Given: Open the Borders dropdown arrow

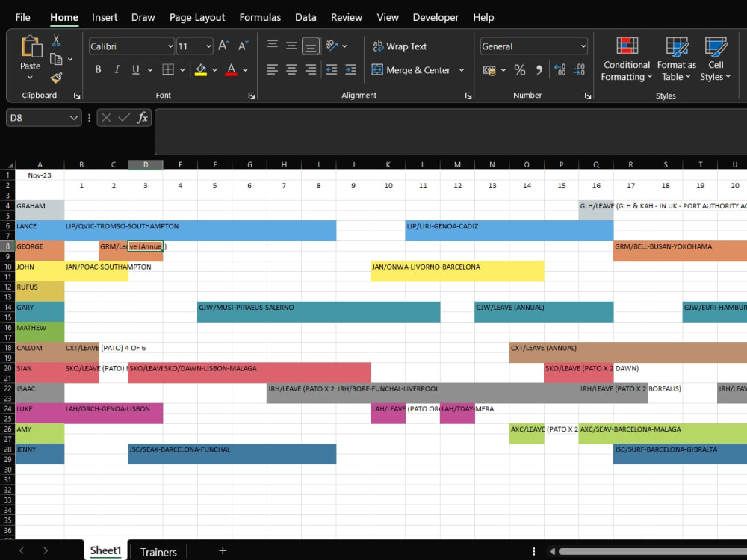Looking at the screenshot, I should tap(182, 70).
